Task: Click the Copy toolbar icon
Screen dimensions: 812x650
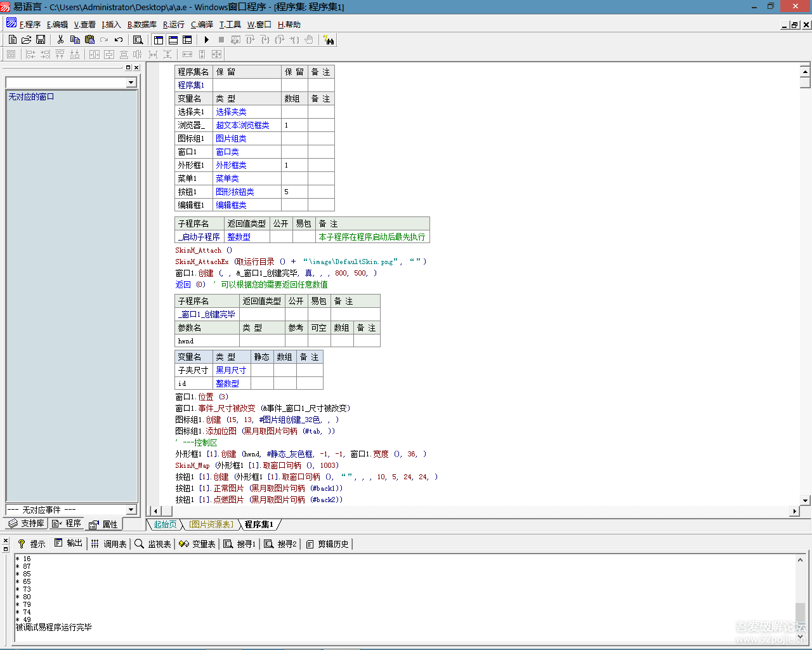Action: click(75, 39)
